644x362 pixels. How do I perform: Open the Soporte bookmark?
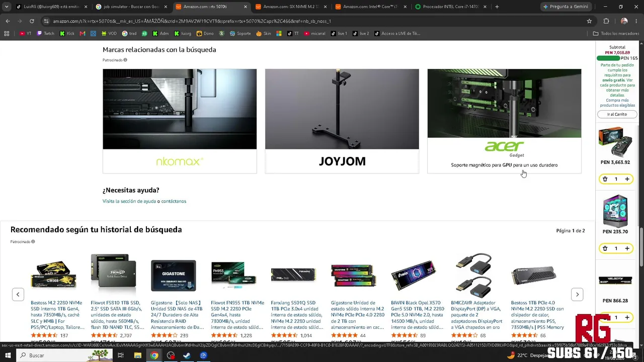(240, 34)
